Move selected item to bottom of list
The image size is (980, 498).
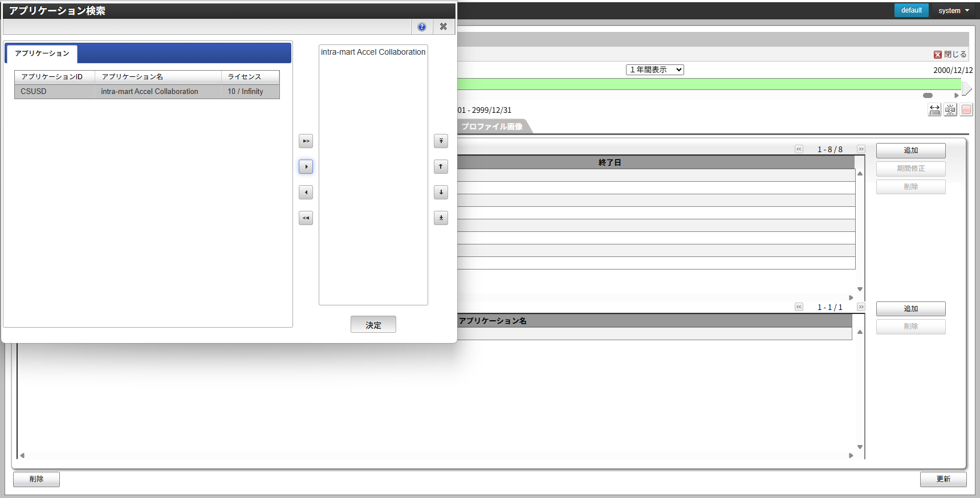point(441,218)
